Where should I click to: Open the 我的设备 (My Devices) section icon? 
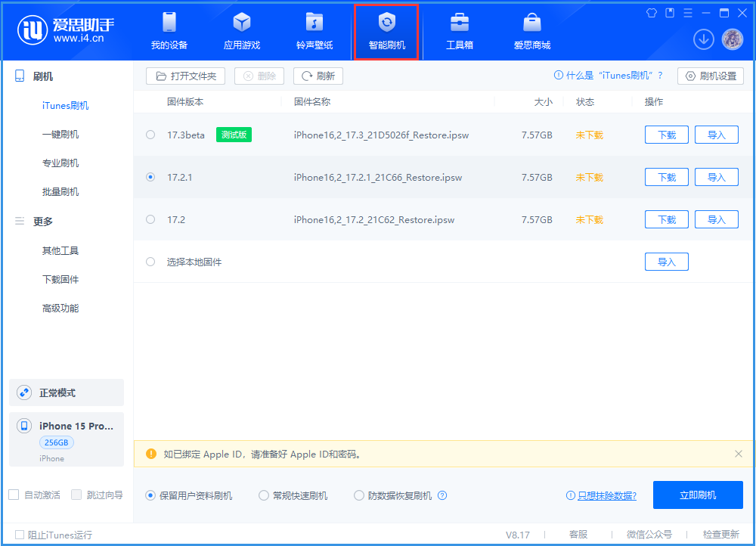click(x=169, y=23)
